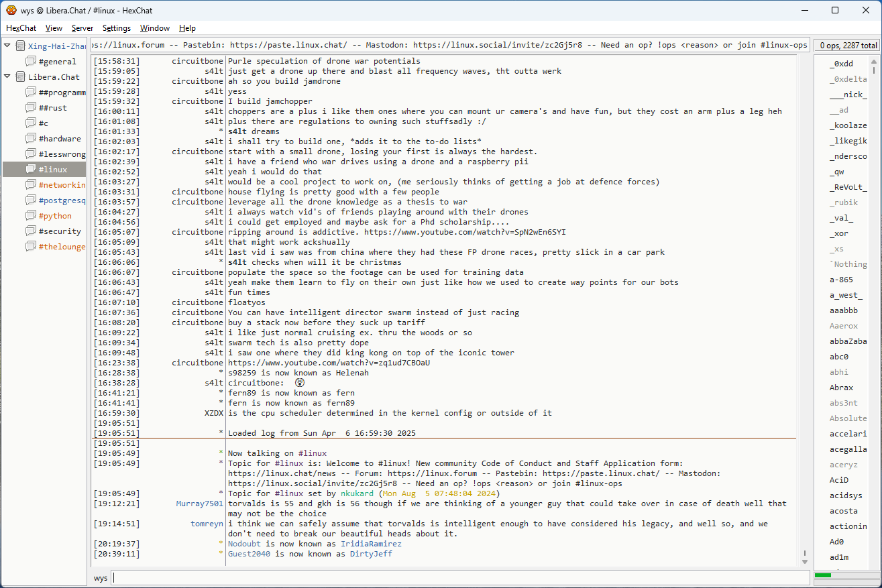Screen dimensions: 882x588
Task: Open the YouTube link ending in zq1ud7CBOaU
Action: [329, 363]
